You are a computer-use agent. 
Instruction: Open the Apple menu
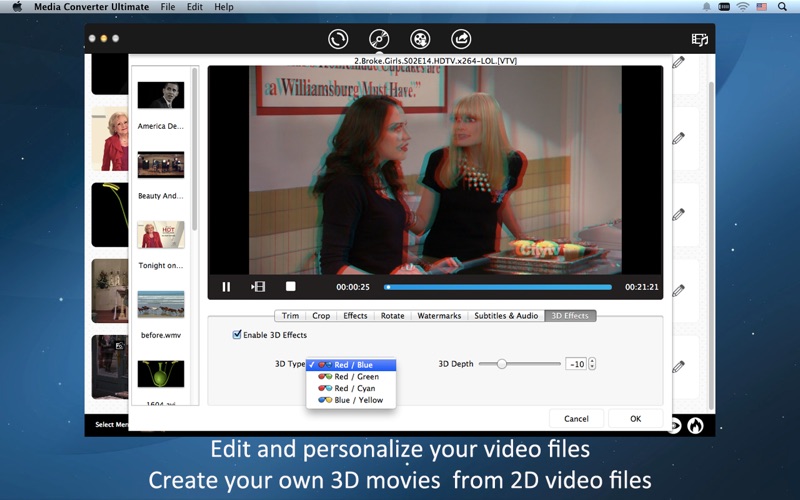click(17, 7)
